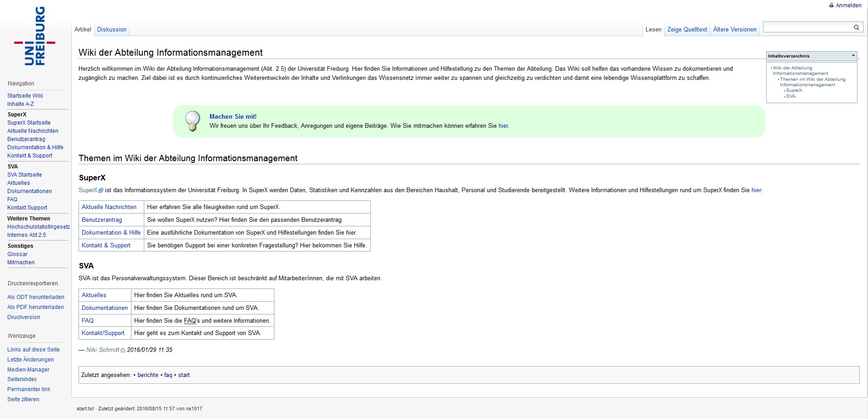Click the Uni Freiburg logo

[x=35, y=36]
